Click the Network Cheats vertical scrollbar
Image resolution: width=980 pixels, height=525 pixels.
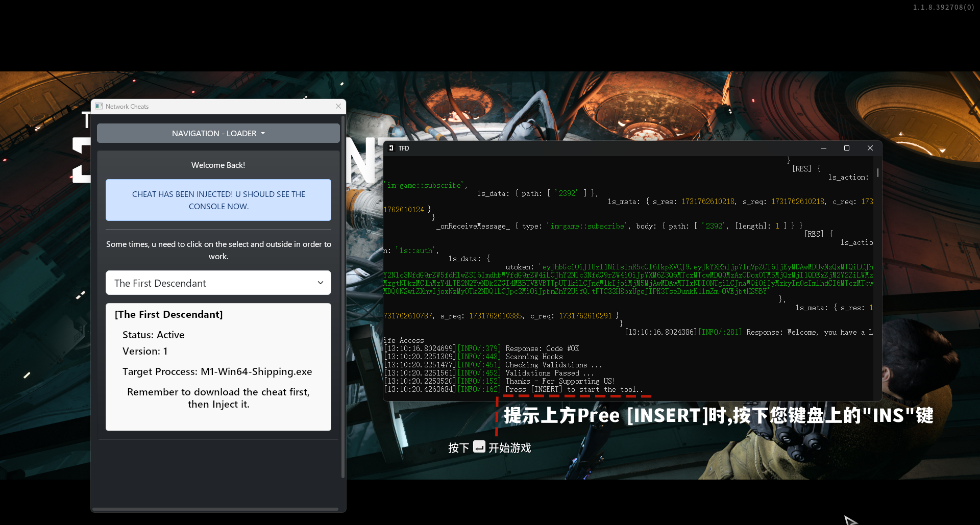pyautogui.click(x=343, y=296)
